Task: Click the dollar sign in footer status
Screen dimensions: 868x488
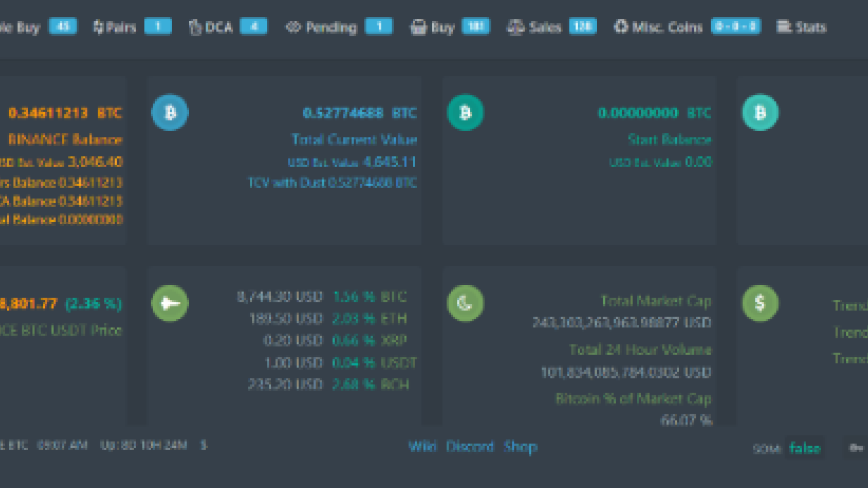Action: click(x=203, y=445)
